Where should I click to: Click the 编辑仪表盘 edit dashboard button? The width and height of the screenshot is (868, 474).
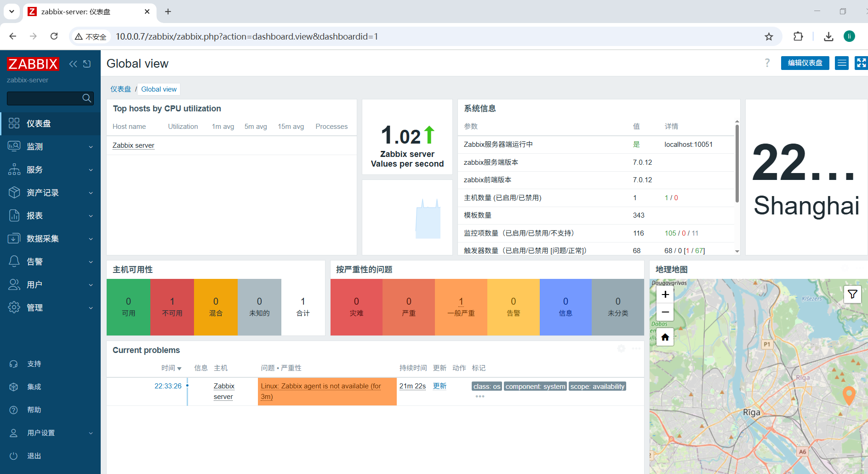805,63
